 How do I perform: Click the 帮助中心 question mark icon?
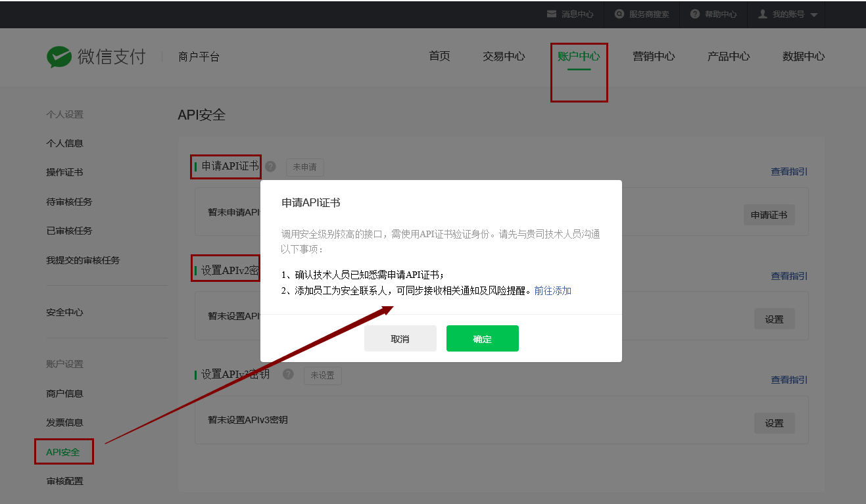[x=695, y=14]
